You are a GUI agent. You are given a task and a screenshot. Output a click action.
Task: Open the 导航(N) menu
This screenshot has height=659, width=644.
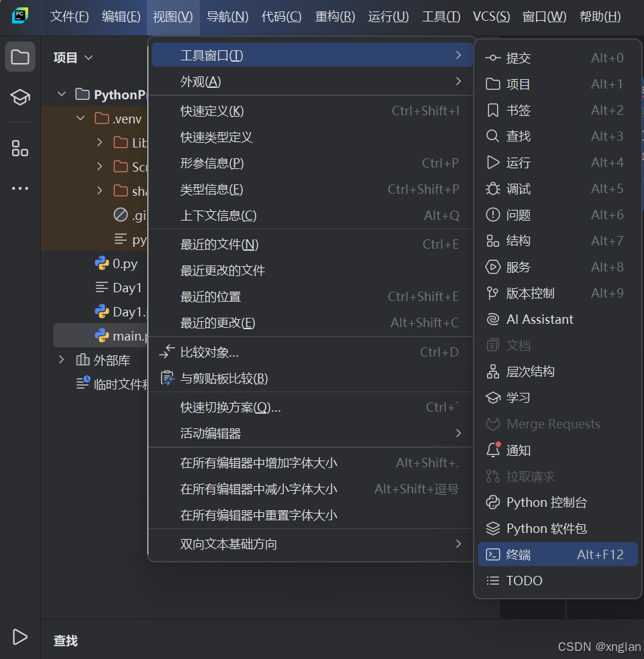tap(227, 16)
